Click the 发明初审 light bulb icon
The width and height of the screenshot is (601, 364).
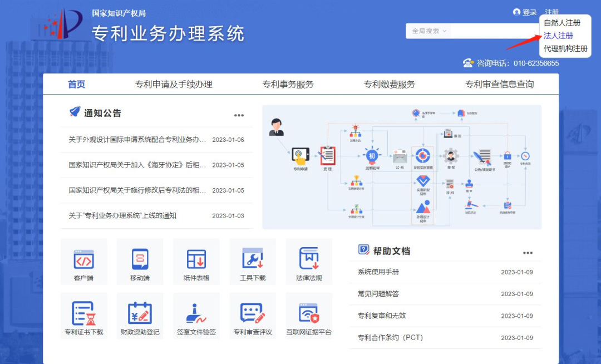(x=371, y=155)
